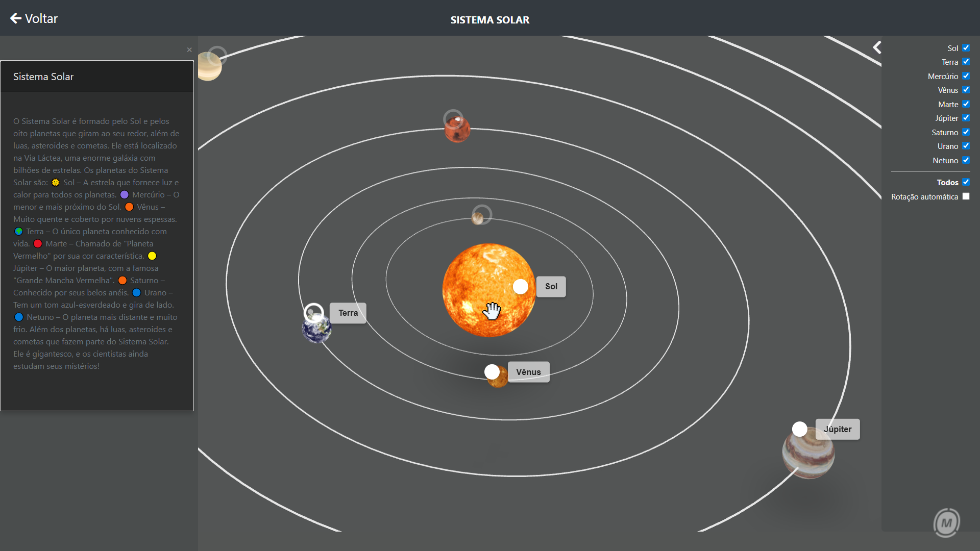Click the Sol label tag
Image resolution: width=980 pixels, height=551 pixels.
(x=551, y=286)
